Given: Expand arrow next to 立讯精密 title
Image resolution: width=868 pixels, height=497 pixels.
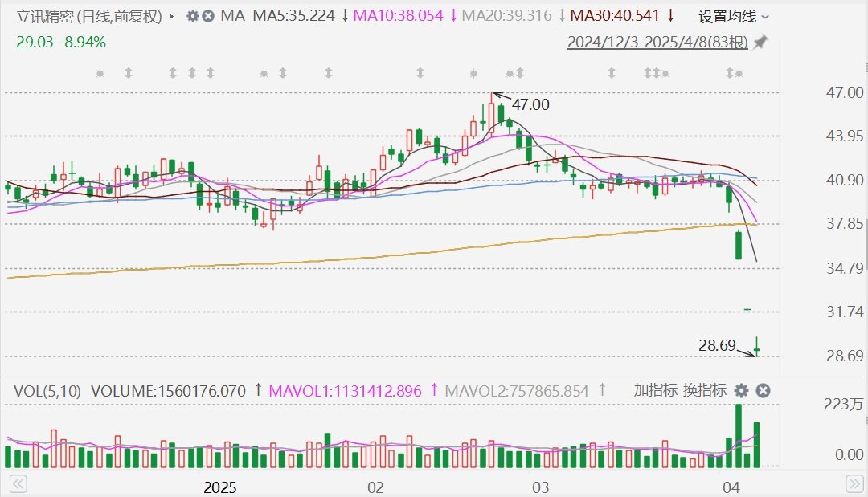Looking at the screenshot, I should tap(172, 17).
